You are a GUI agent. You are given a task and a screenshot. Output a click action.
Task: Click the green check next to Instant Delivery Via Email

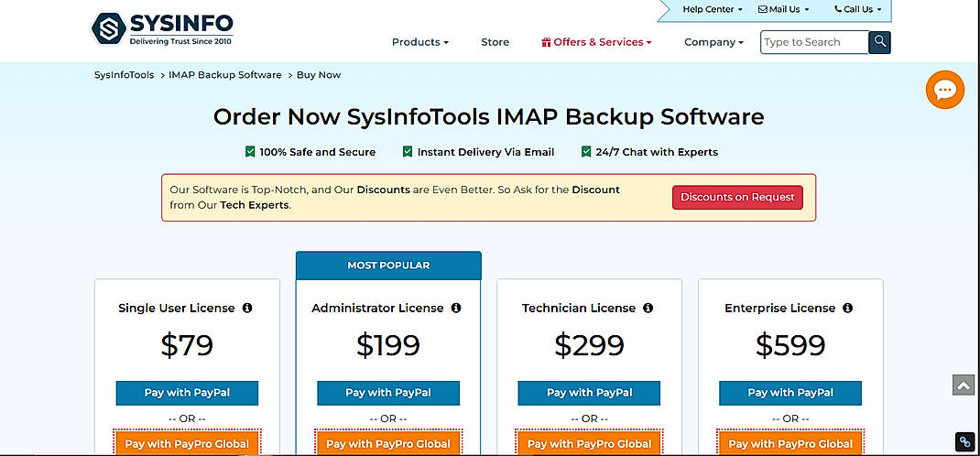pos(408,151)
